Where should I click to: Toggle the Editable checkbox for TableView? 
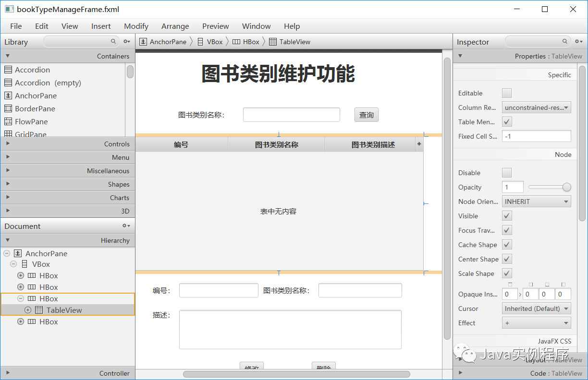pyautogui.click(x=506, y=93)
